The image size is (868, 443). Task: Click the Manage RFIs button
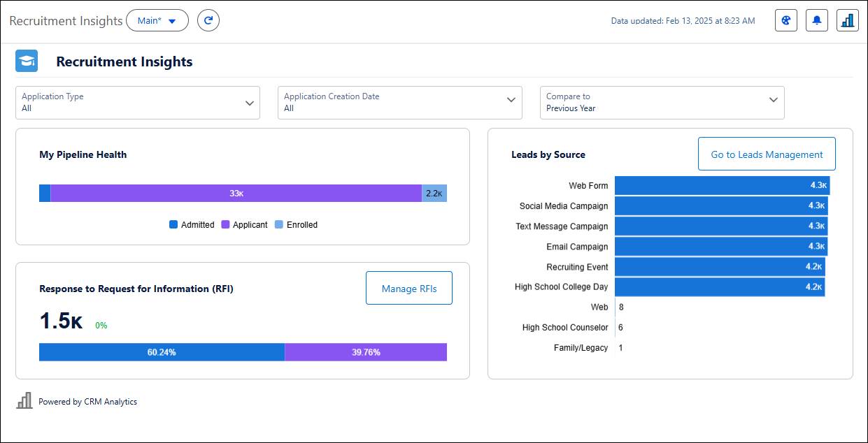point(409,288)
